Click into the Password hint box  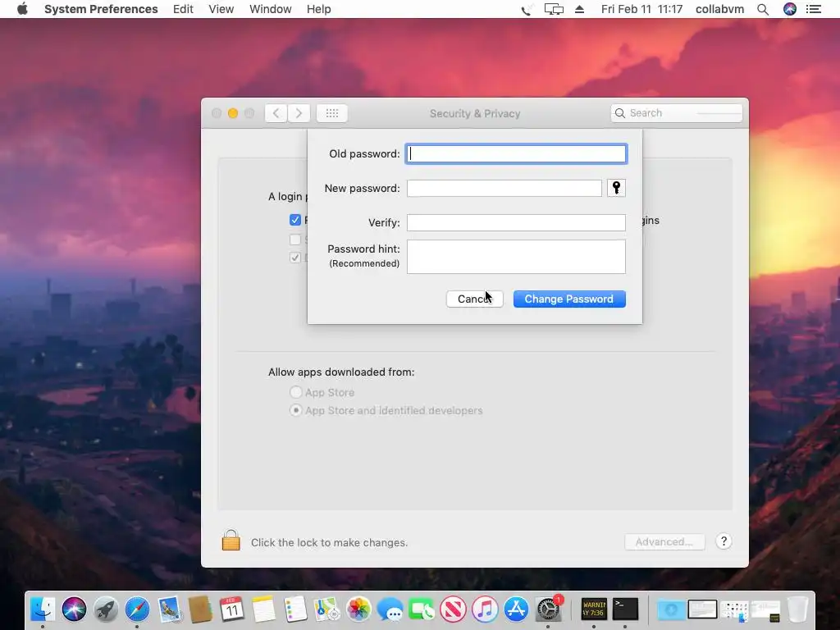point(516,257)
